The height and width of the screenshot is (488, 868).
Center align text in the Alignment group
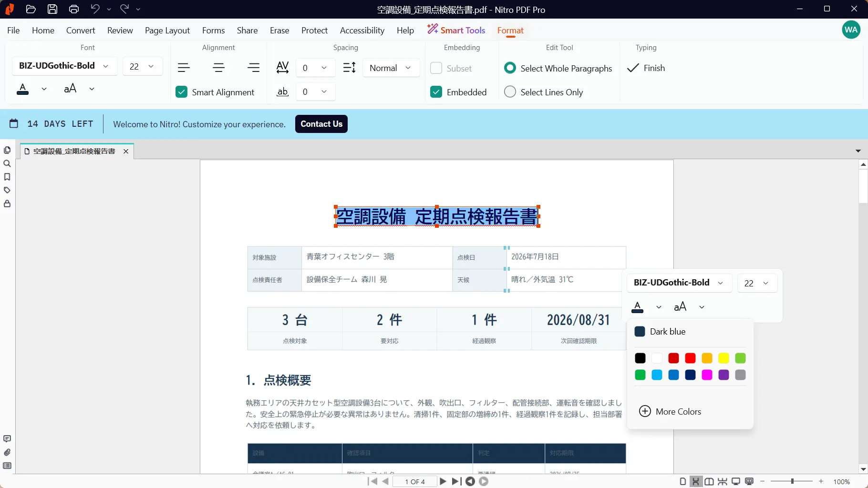[218, 68]
